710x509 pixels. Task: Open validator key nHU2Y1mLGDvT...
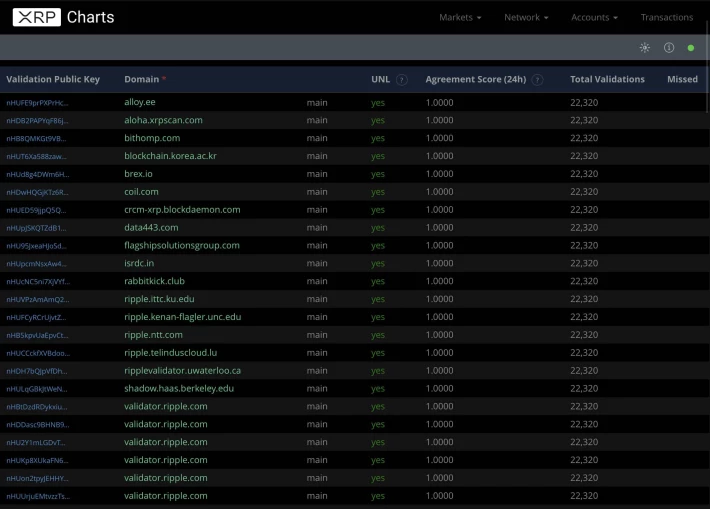click(x=36, y=442)
